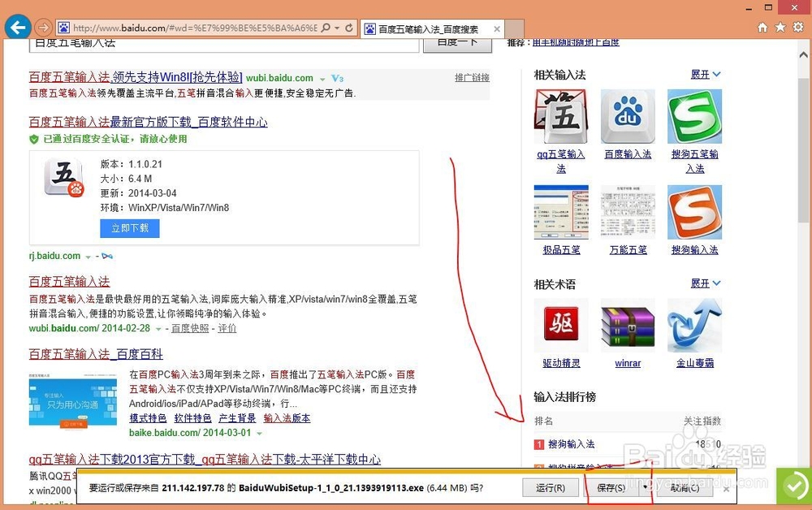Open the 百度五笔输入法_百度百科 link
Viewport: 812px width, 510px height.
pyautogui.click(x=96, y=354)
